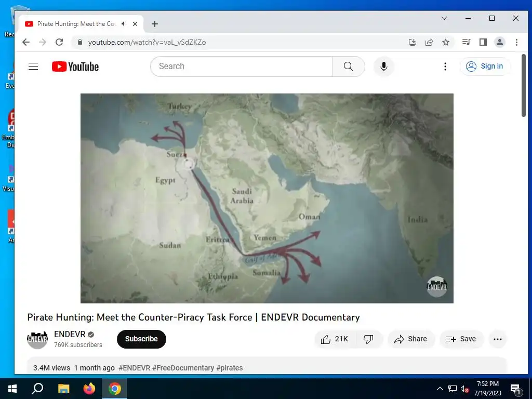Click the video title text
Screen dimensions: 532x399
pos(193,317)
